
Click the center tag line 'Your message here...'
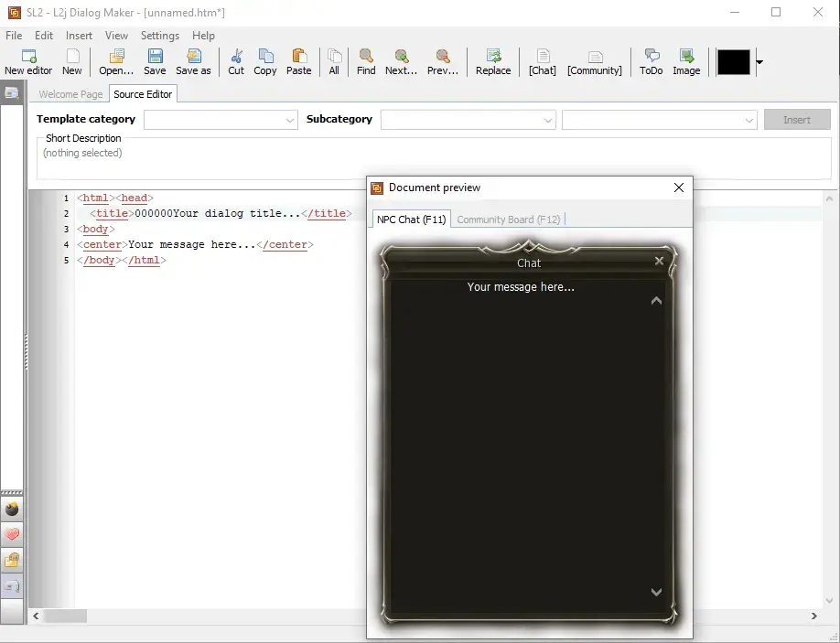pyautogui.click(x=195, y=244)
